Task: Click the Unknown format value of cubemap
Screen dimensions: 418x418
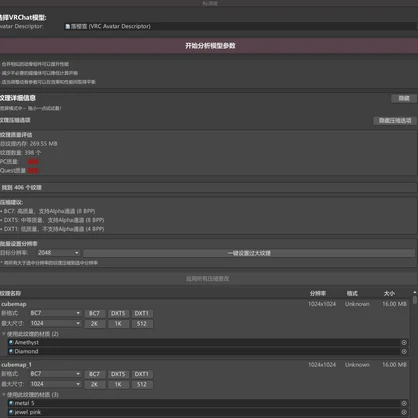Action: pyautogui.click(x=357, y=304)
